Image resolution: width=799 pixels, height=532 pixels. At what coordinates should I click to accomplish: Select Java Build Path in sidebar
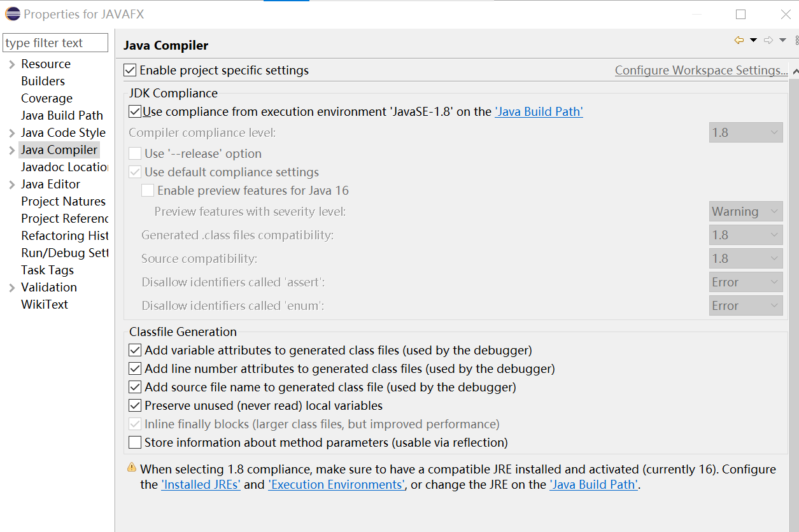62,115
